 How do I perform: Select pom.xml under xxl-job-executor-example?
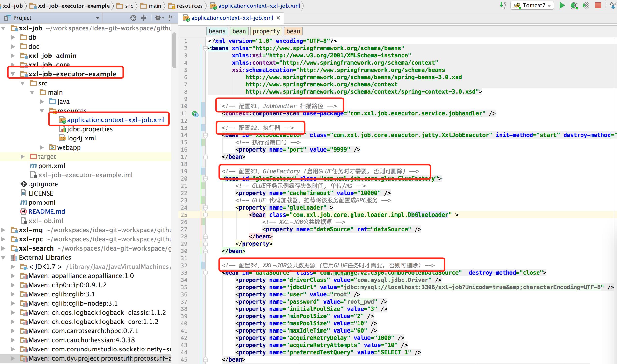tap(48, 166)
